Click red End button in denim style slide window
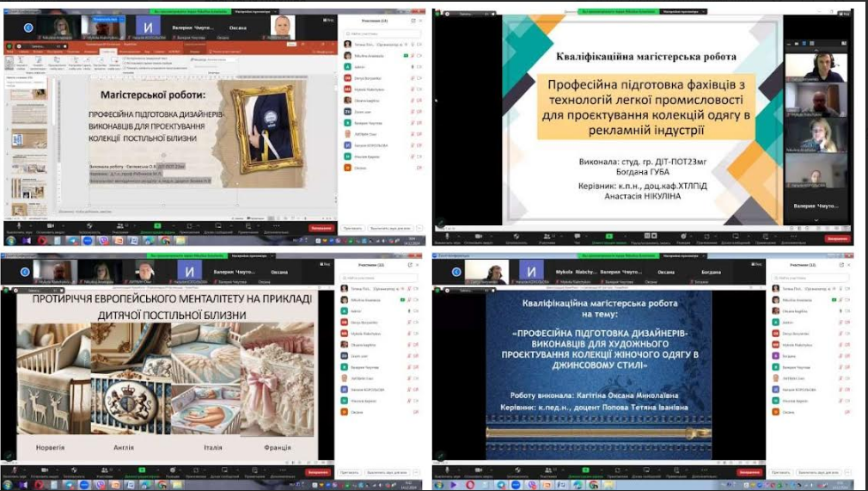 coord(749,472)
